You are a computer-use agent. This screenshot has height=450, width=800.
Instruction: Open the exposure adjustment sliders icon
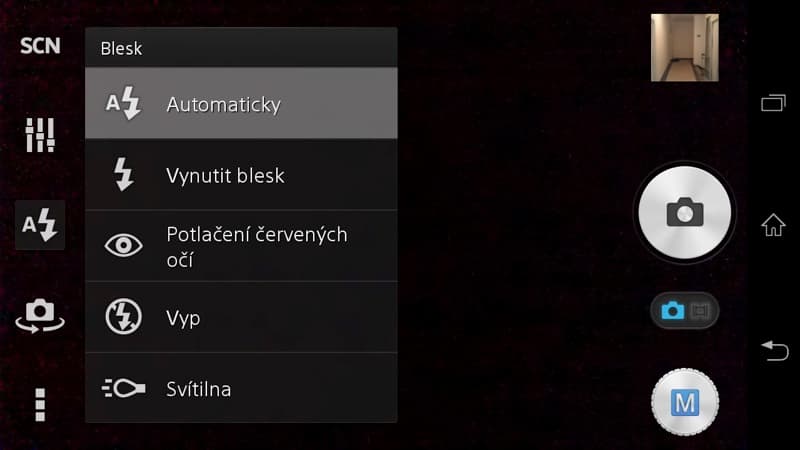pos(40,135)
